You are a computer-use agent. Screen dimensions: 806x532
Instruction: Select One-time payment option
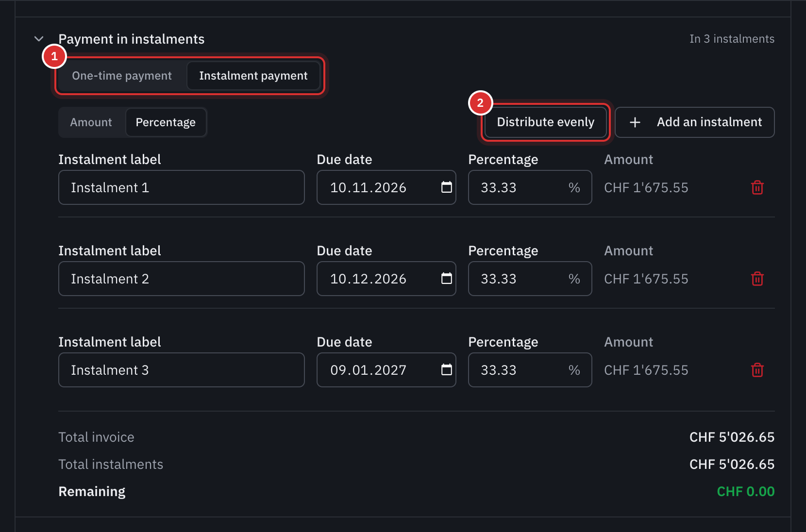[122, 76]
